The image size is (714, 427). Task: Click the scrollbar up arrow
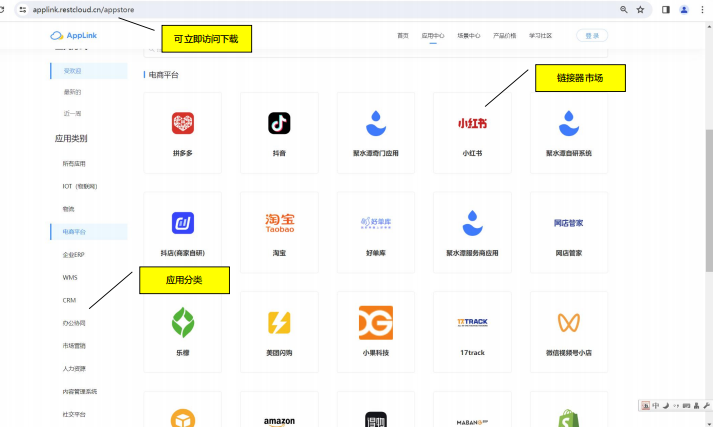(x=709, y=26)
